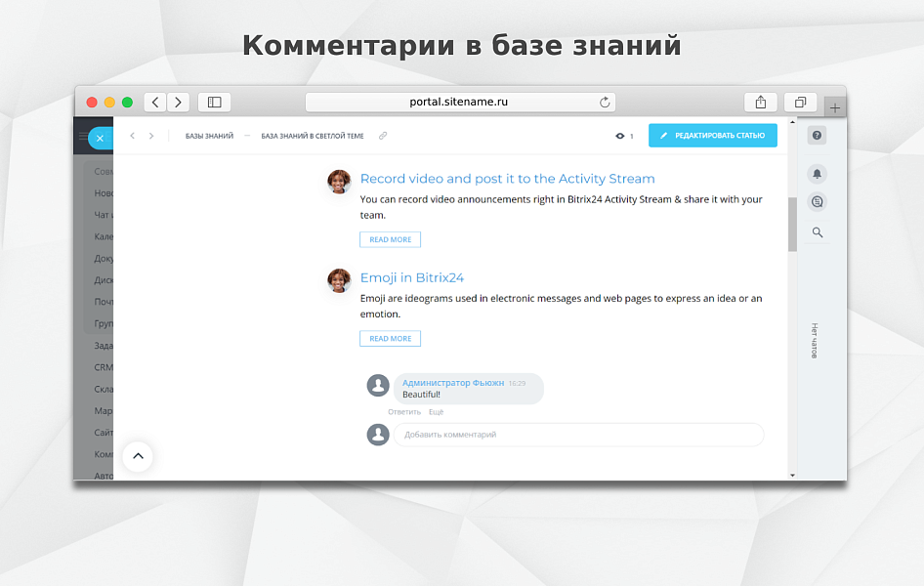The width and height of the screenshot is (924, 586).
Task: Open the Bitrix24 messenger icon
Action: click(x=817, y=202)
